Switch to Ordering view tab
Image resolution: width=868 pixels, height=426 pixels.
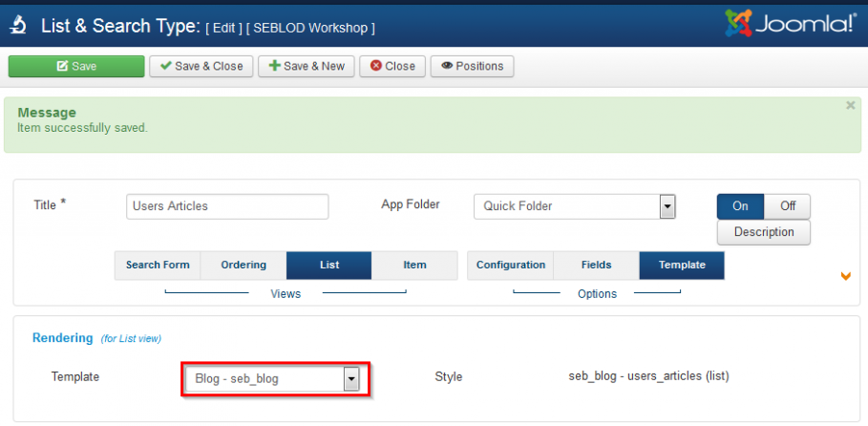[x=243, y=266]
